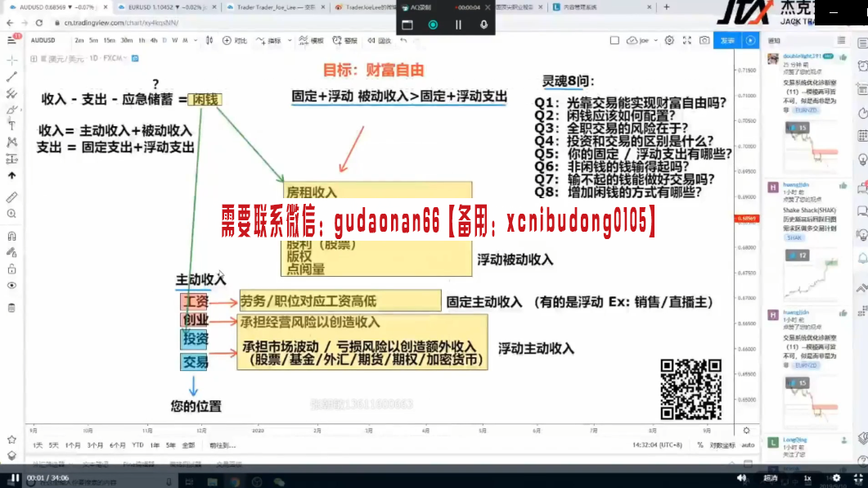Expand the indicators favorites dropdown arrow
The image size is (868, 488).
pyautogui.click(x=290, y=40)
